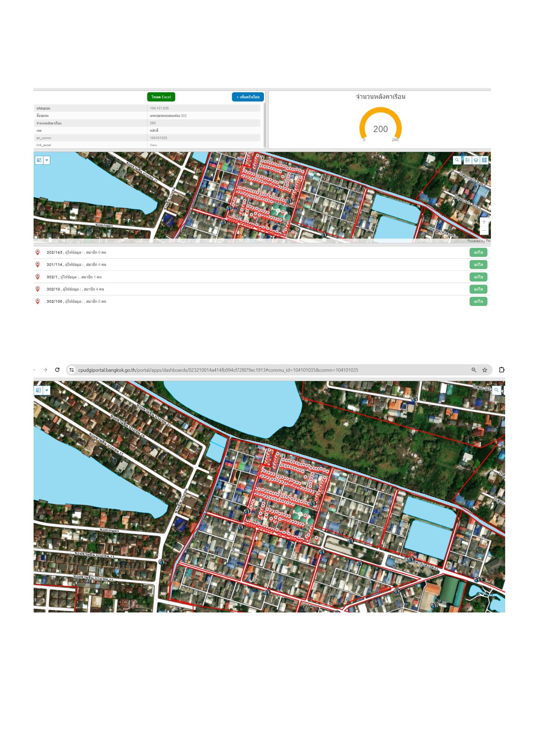
Task: Zoom out with the map minus button
Action: coord(484,231)
